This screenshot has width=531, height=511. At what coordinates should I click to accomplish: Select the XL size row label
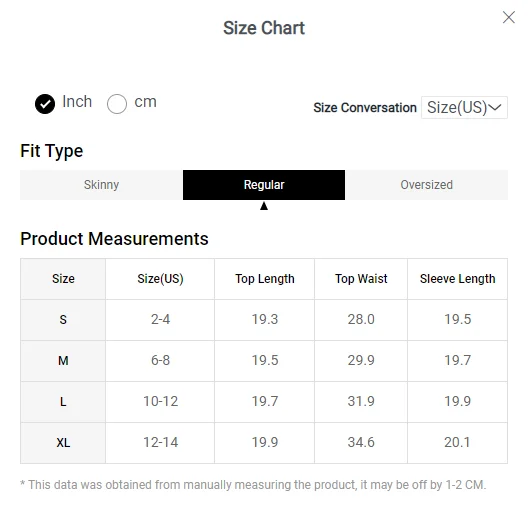[63, 443]
